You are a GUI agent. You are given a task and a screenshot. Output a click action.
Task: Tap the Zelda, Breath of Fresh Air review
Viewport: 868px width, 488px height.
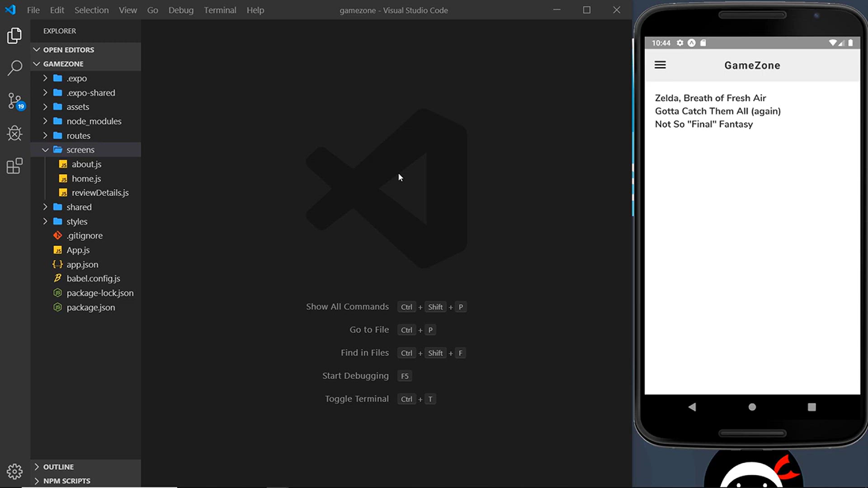pos(710,98)
